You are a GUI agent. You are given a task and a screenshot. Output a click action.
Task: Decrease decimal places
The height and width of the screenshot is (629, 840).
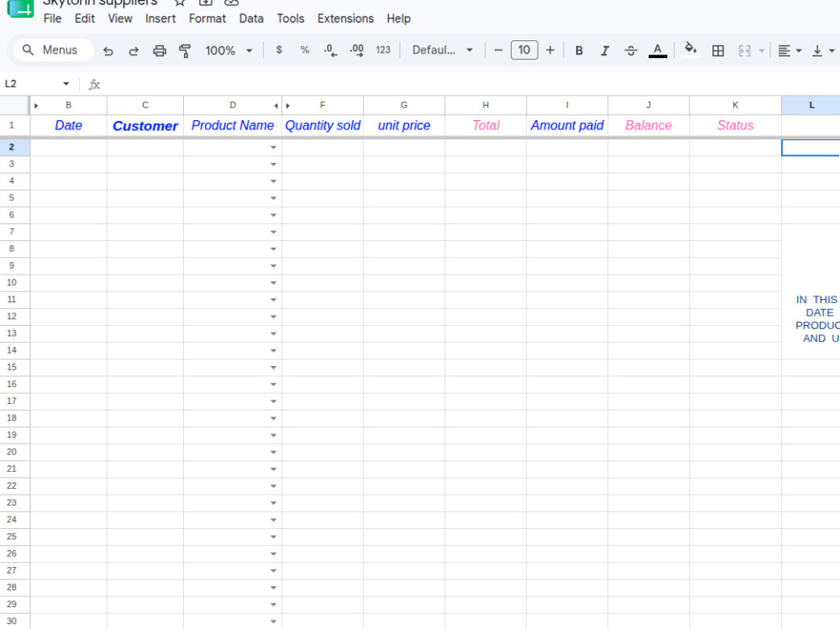click(330, 50)
